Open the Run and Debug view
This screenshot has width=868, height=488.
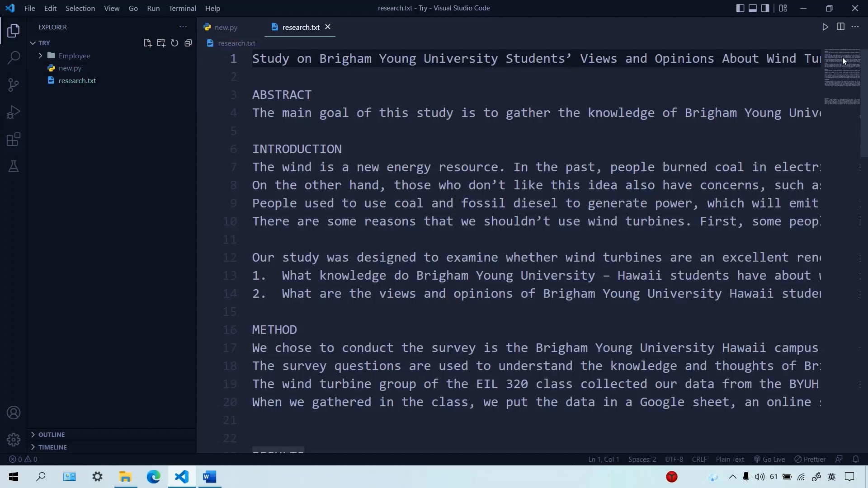[x=14, y=112]
